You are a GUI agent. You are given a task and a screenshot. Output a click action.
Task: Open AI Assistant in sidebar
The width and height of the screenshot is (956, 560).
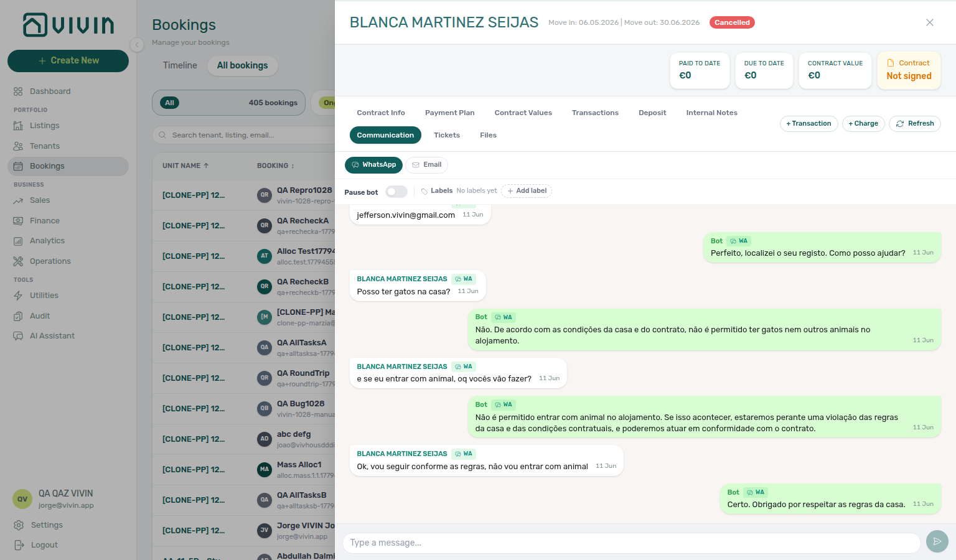pyautogui.click(x=68, y=336)
